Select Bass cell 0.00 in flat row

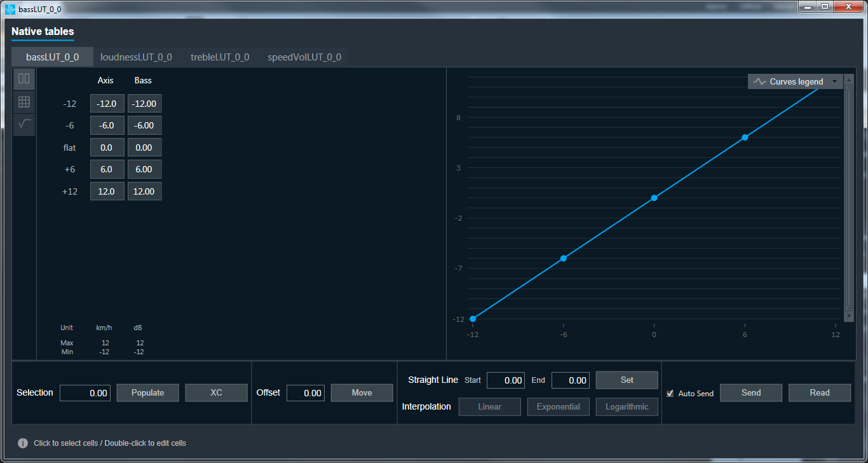(x=144, y=148)
